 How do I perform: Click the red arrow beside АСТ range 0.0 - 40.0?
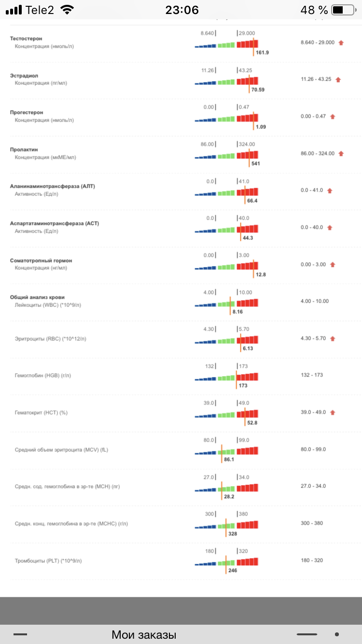(330, 227)
